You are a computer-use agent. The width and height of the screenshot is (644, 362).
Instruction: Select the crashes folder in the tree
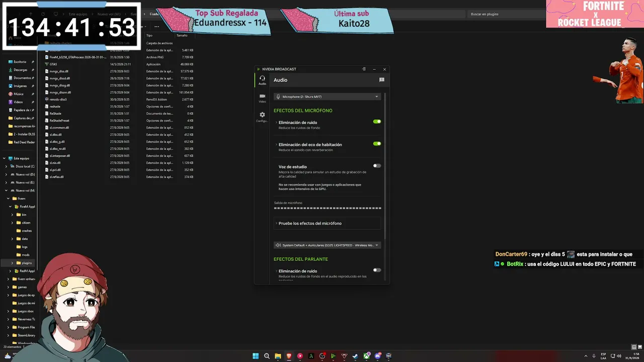point(27,231)
